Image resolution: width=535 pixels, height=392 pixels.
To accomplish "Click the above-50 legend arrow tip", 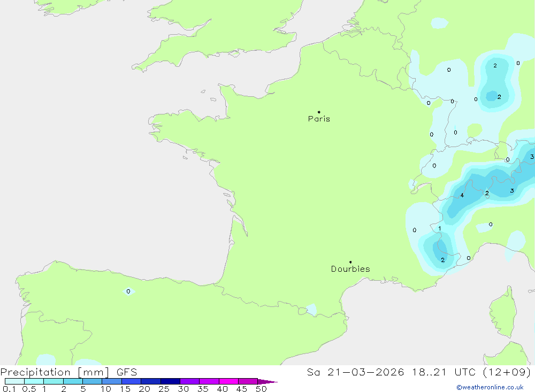I will pos(267,382).
